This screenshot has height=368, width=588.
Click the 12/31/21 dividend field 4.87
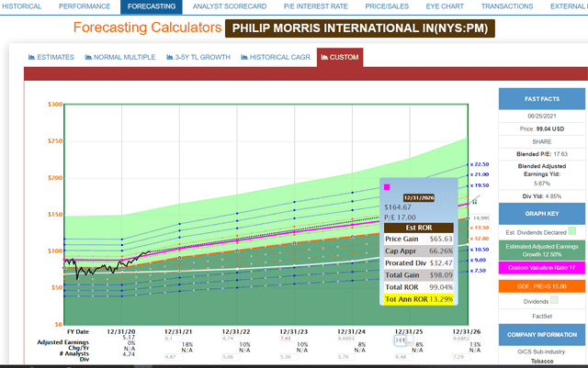tap(174, 357)
